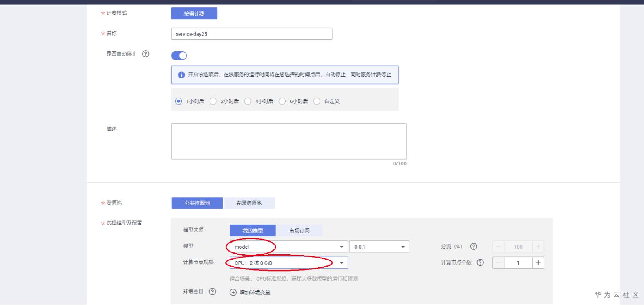Click the help icon beside 计算节点个数
Screen dimensions: 644x305
coord(480,263)
